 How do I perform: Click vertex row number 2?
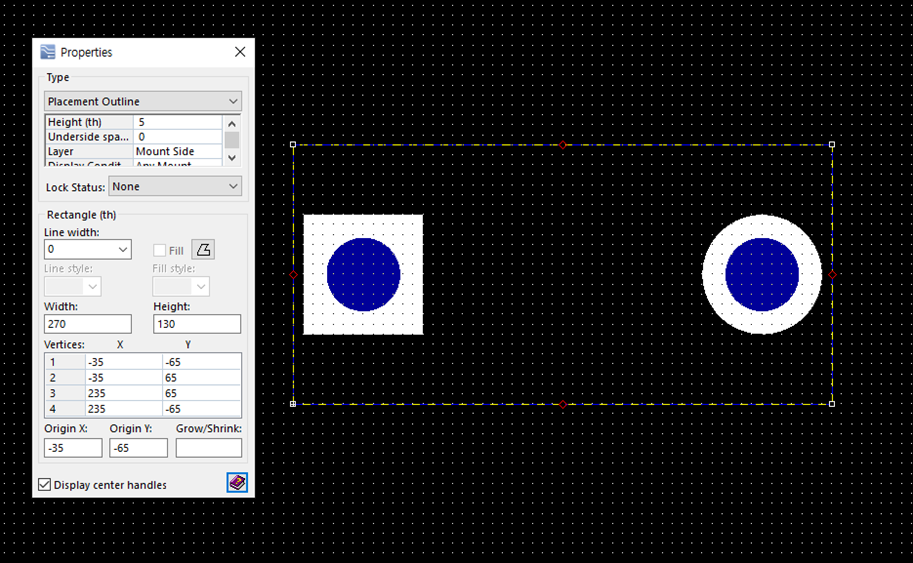[x=65, y=378]
